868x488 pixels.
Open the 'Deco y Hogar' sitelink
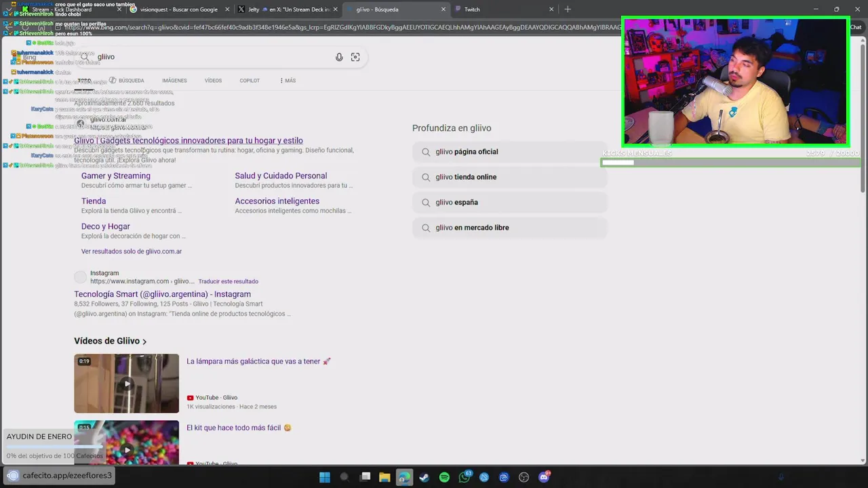pos(106,226)
